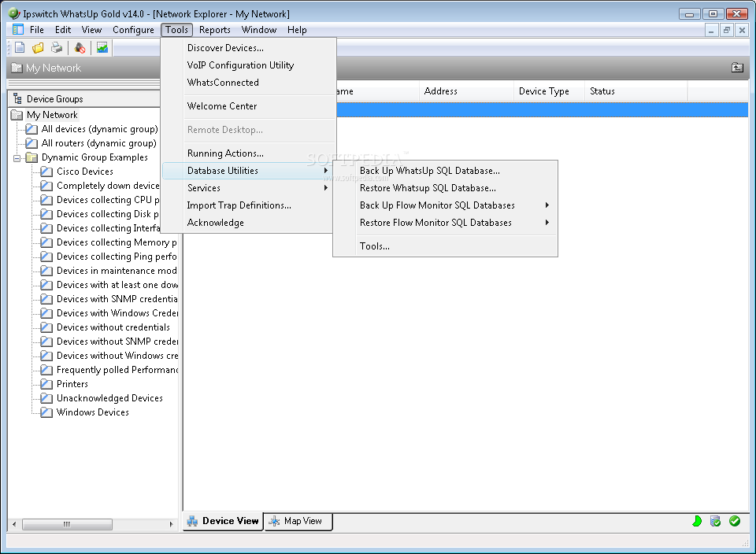Click the green checkmark status icon
Screen dimensions: 756x554
pos(735,521)
